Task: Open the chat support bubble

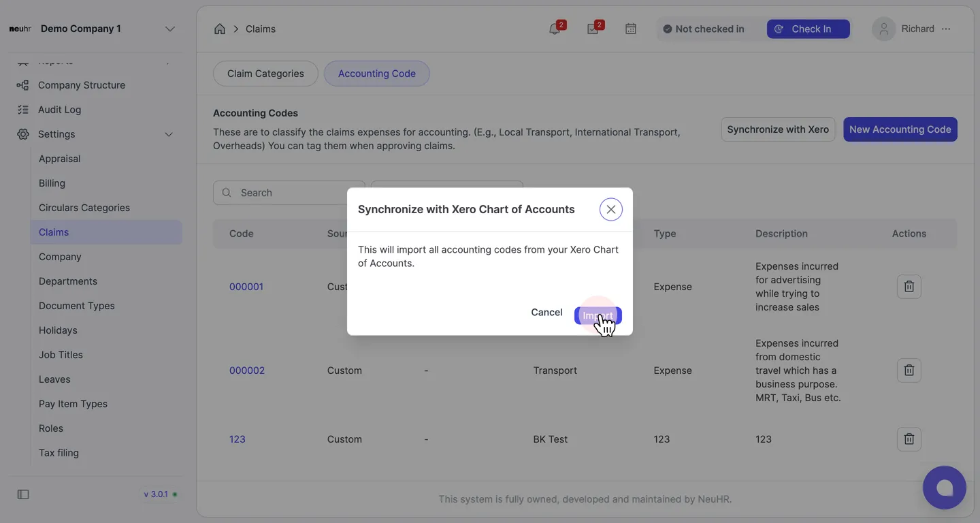Action: click(945, 488)
